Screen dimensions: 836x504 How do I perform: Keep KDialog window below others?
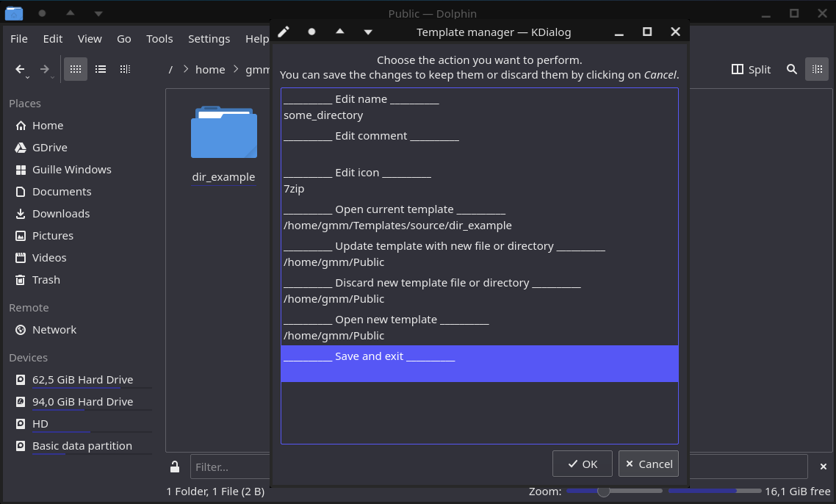(368, 32)
